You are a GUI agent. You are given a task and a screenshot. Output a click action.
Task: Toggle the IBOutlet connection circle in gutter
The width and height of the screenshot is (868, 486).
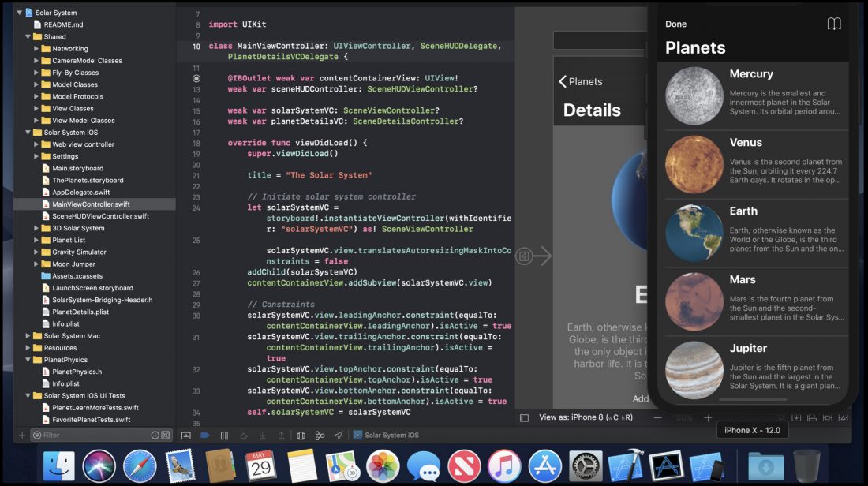coord(196,78)
